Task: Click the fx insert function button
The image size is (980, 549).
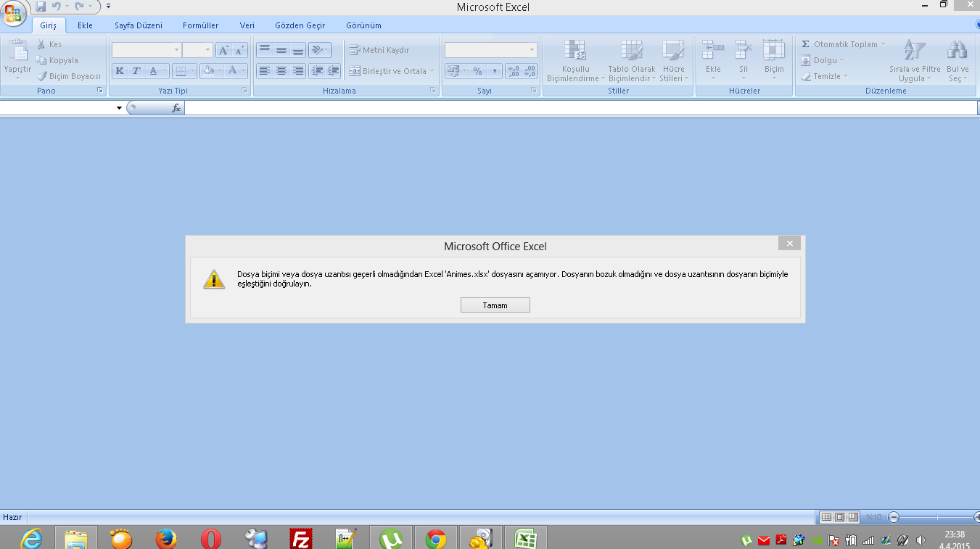Action: click(x=176, y=108)
